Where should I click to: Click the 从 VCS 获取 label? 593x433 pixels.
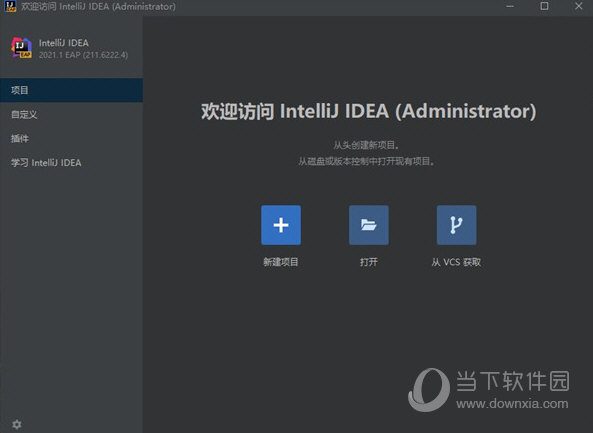(x=456, y=262)
